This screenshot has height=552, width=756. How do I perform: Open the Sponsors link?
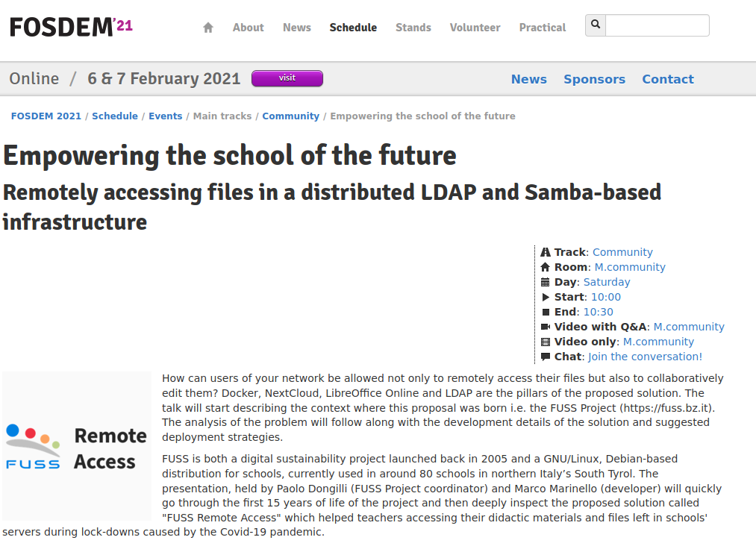(x=594, y=79)
